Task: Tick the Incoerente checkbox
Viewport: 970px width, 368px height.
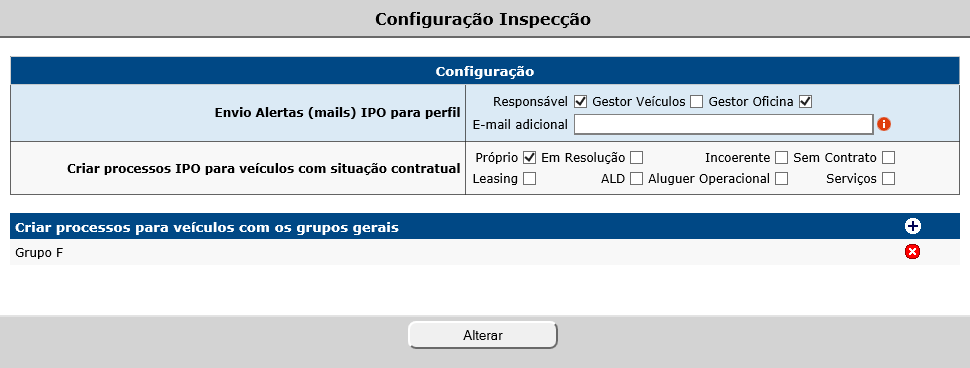Action: tap(781, 158)
